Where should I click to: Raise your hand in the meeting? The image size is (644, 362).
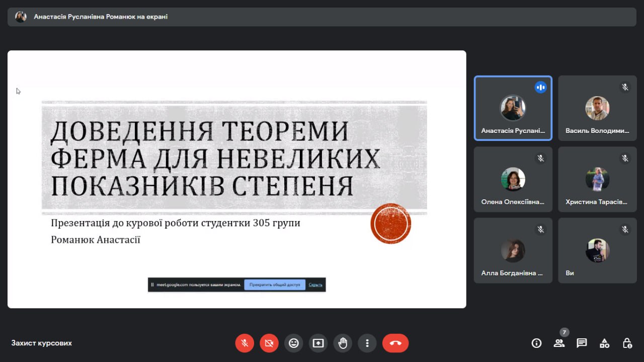(x=343, y=343)
